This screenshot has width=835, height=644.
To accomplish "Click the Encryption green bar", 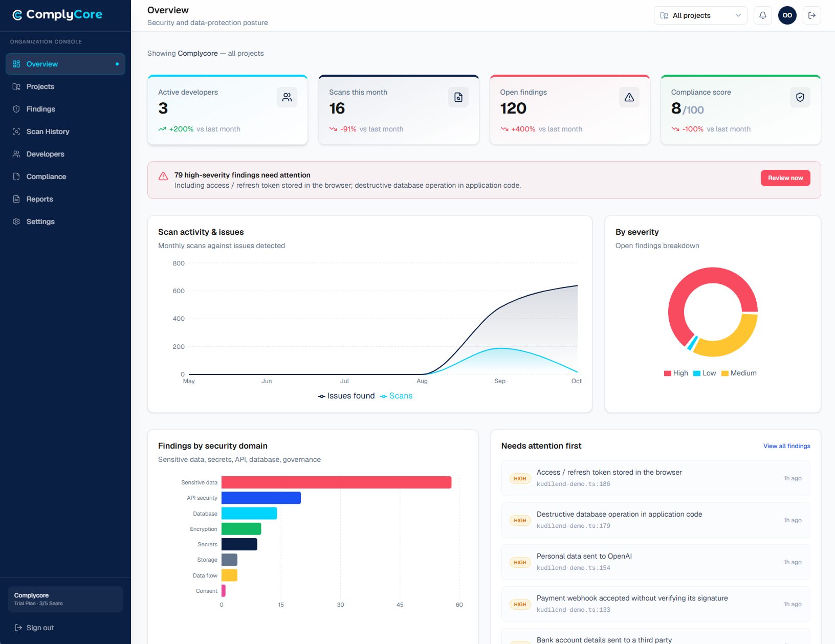I will click(x=241, y=529).
